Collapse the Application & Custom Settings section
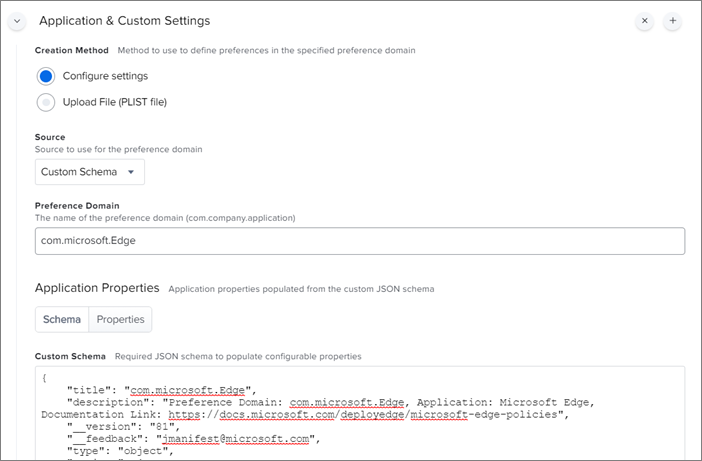This screenshot has width=702, height=461. 18,20
